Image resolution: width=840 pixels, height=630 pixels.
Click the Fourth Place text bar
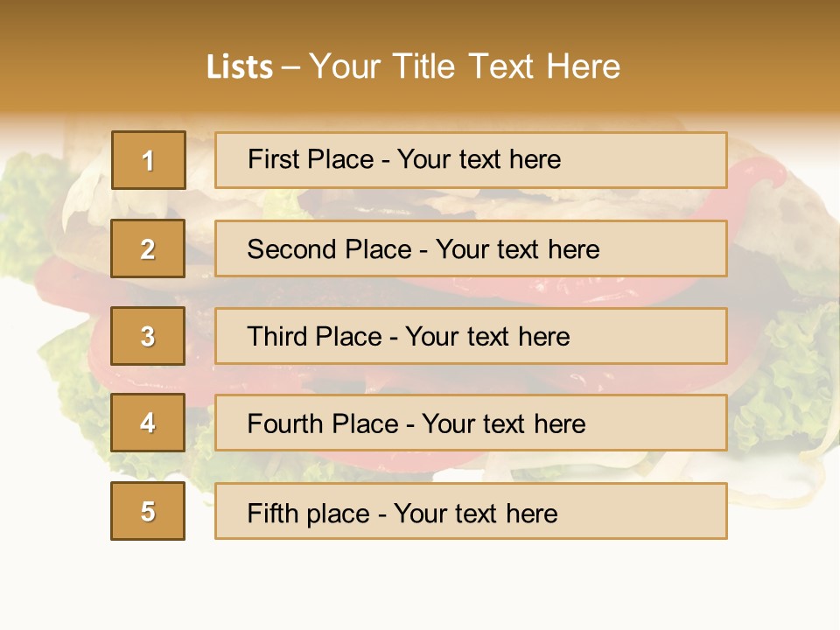click(x=471, y=423)
